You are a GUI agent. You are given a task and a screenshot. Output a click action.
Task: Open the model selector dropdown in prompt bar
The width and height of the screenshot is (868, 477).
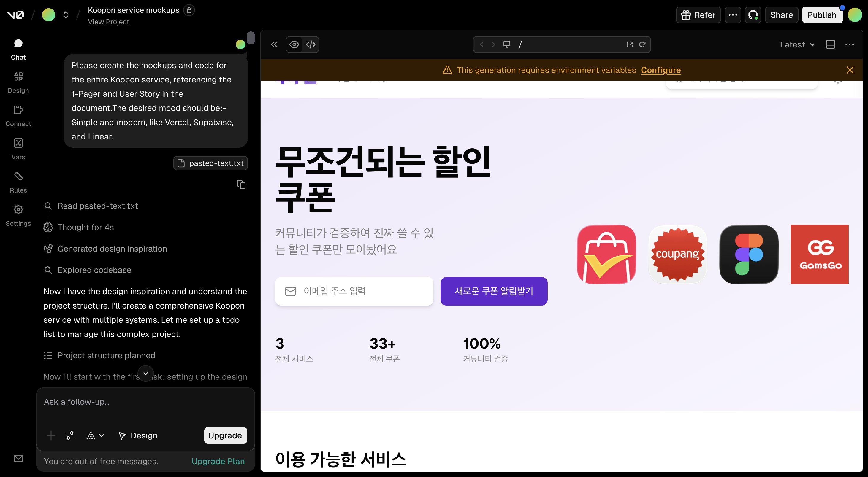pyautogui.click(x=95, y=435)
